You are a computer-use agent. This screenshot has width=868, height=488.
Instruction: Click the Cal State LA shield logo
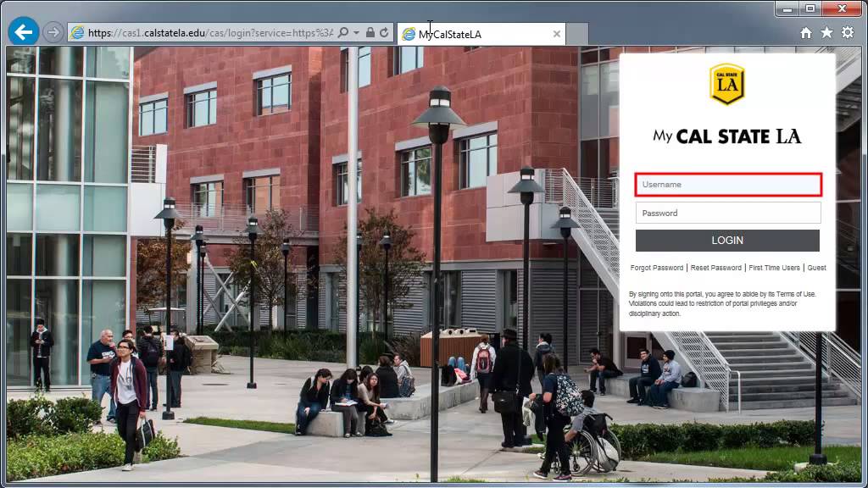tap(727, 84)
